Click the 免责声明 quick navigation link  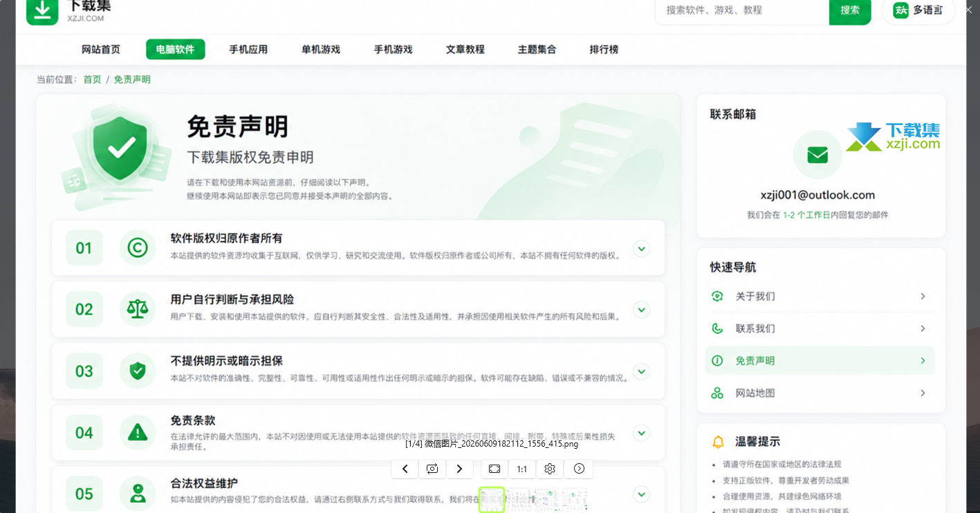pos(755,361)
